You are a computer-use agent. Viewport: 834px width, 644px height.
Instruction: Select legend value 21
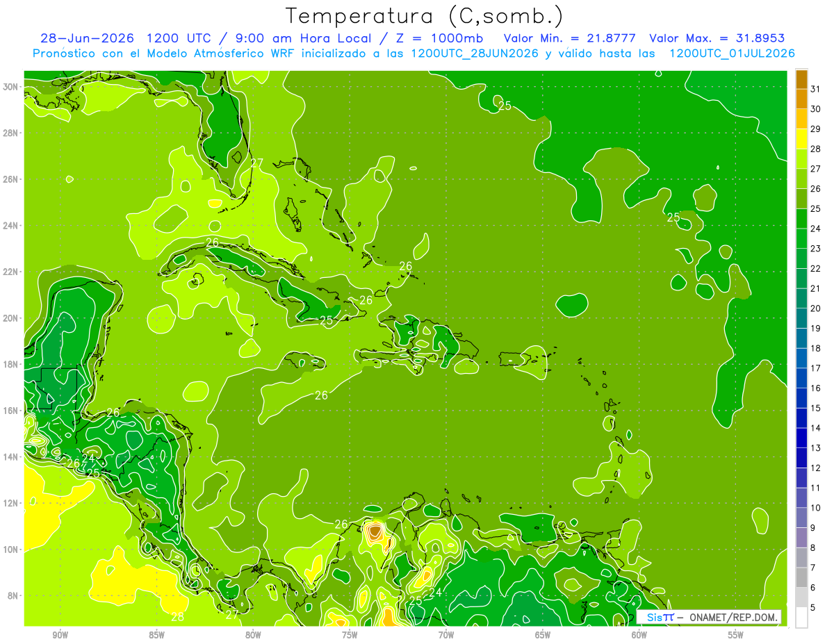click(x=816, y=288)
